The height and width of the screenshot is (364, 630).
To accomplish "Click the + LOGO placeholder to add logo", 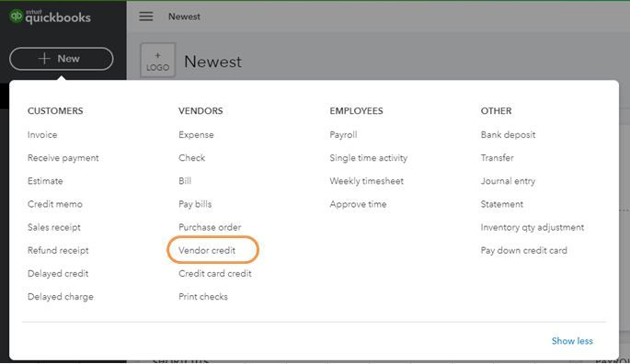I will click(157, 61).
